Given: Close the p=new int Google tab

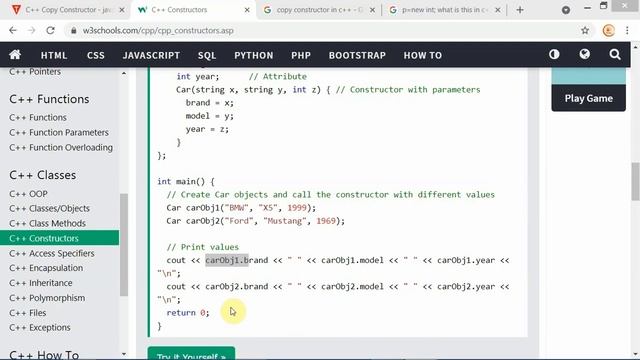Looking at the screenshot, I should point(498,10).
